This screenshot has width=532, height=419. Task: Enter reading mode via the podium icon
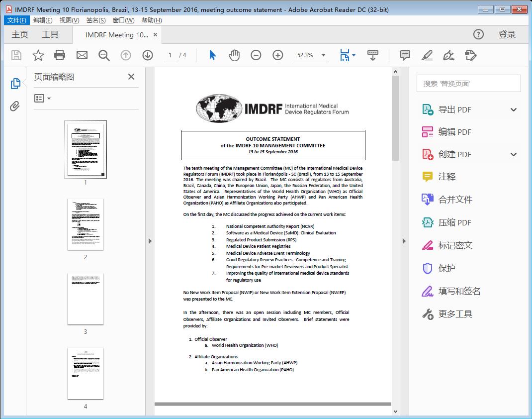[x=373, y=55]
